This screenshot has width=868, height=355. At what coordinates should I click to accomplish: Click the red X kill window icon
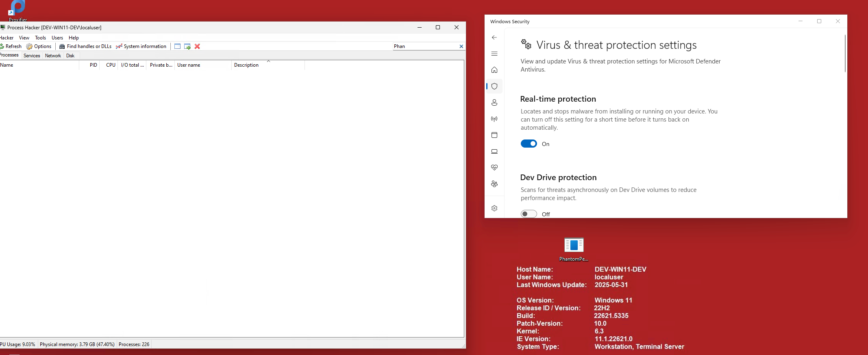197,46
